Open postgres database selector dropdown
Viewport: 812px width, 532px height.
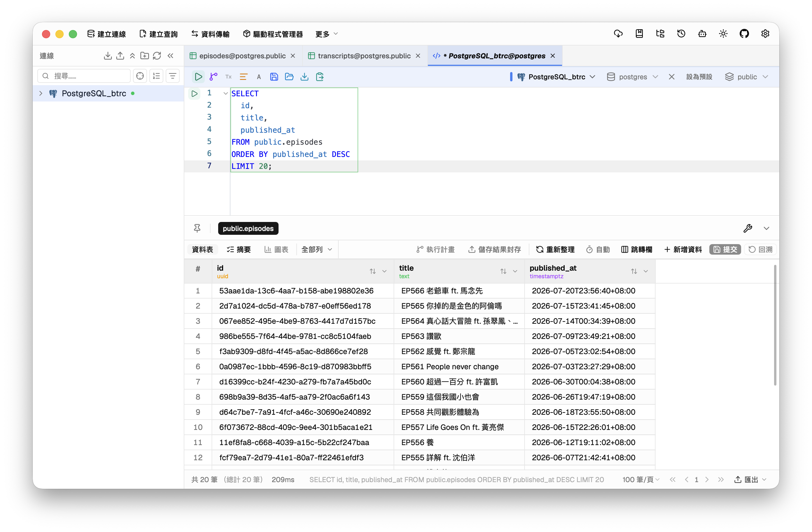tap(633, 77)
